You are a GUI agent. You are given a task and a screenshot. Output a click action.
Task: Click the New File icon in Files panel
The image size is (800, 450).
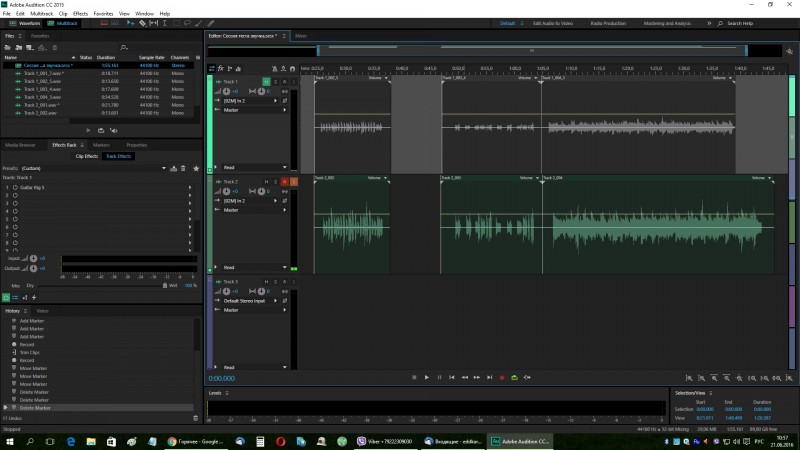coord(30,47)
